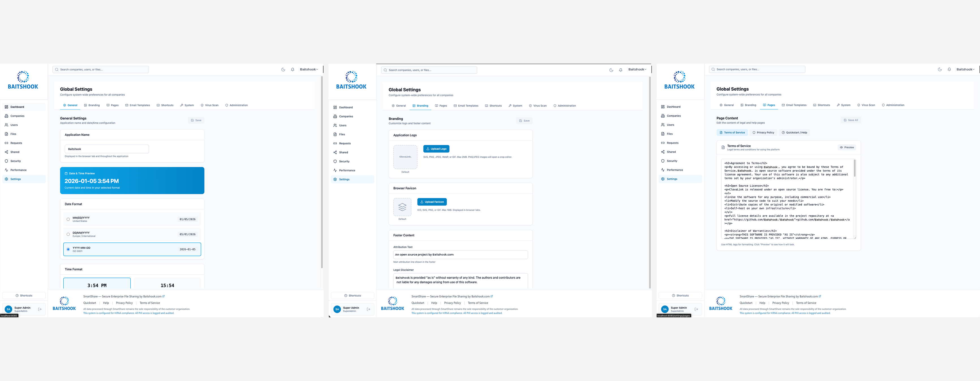Click the Application Name text field
980x381 pixels.
tap(107, 149)
